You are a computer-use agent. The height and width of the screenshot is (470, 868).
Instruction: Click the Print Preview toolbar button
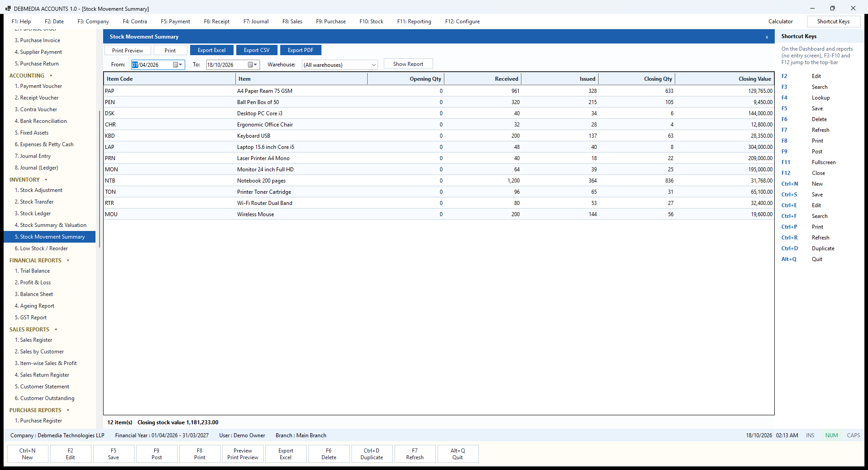click(x=127, y=51)
